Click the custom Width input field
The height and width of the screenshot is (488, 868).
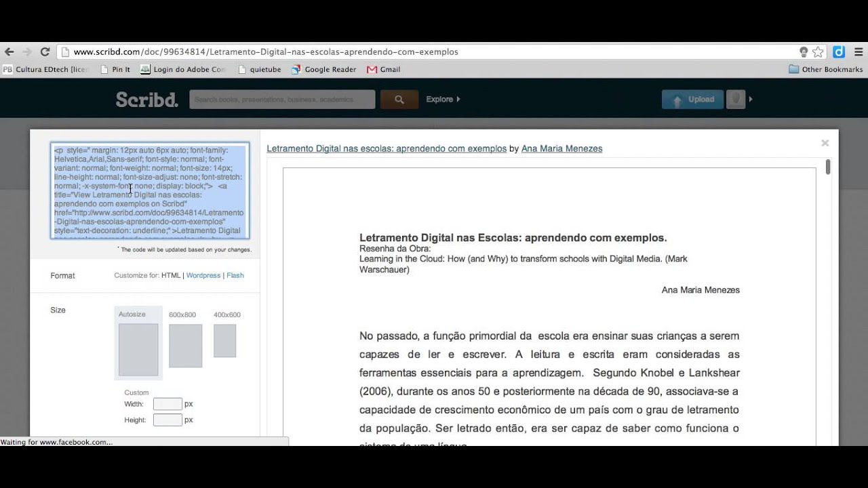(x=167, y=404)
